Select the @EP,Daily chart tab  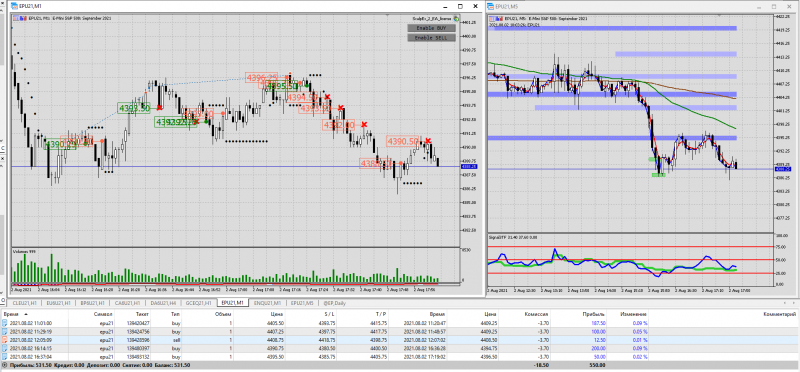tap(336, 303)
